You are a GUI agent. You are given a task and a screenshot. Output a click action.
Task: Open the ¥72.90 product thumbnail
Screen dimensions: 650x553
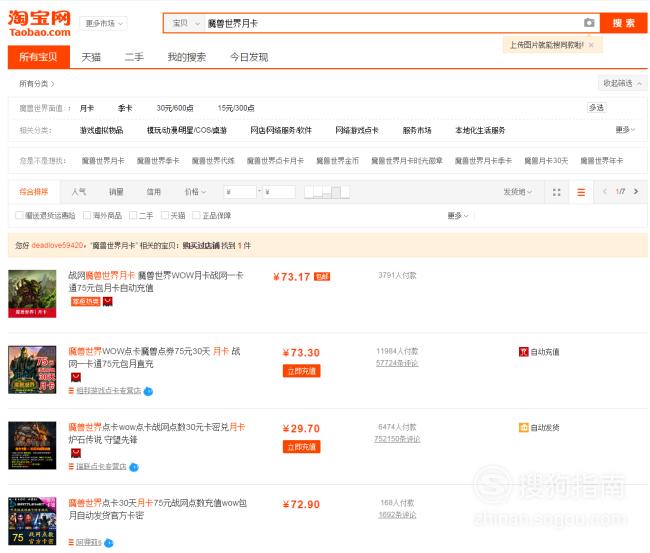tap(32, 521)
